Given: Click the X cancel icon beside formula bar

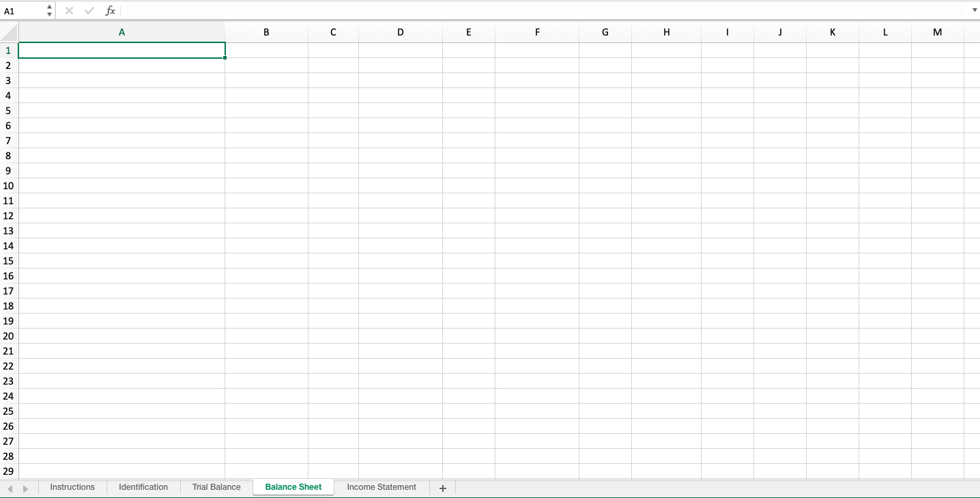Looking at the screenshot, I should click(68, 10).
